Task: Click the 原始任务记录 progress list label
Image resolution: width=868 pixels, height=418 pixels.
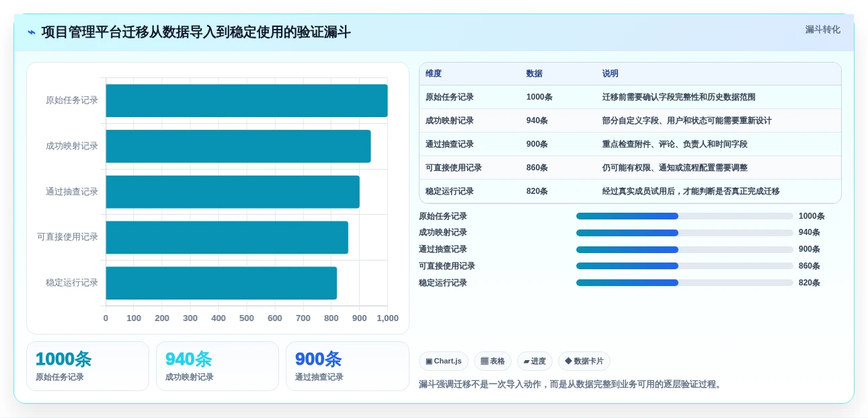Action: tap(443, 216)
